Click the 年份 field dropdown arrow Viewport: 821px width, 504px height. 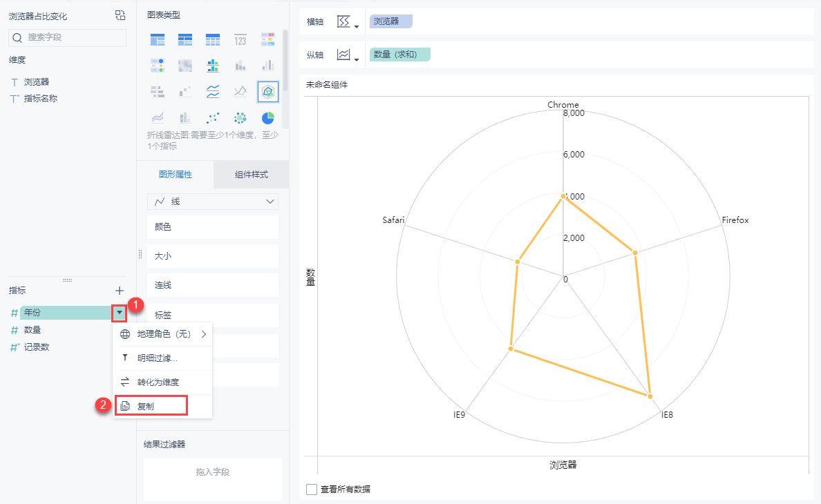(x=120, y=313)
